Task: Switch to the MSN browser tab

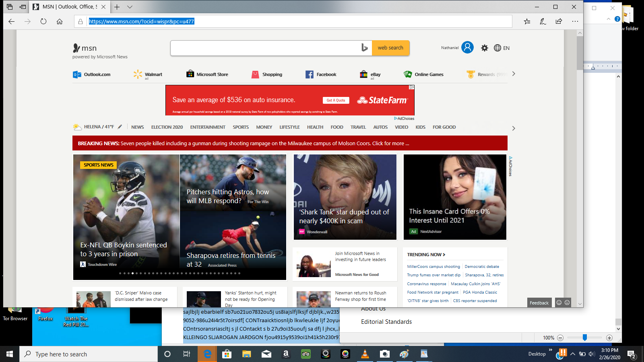Action: [69, 7]
